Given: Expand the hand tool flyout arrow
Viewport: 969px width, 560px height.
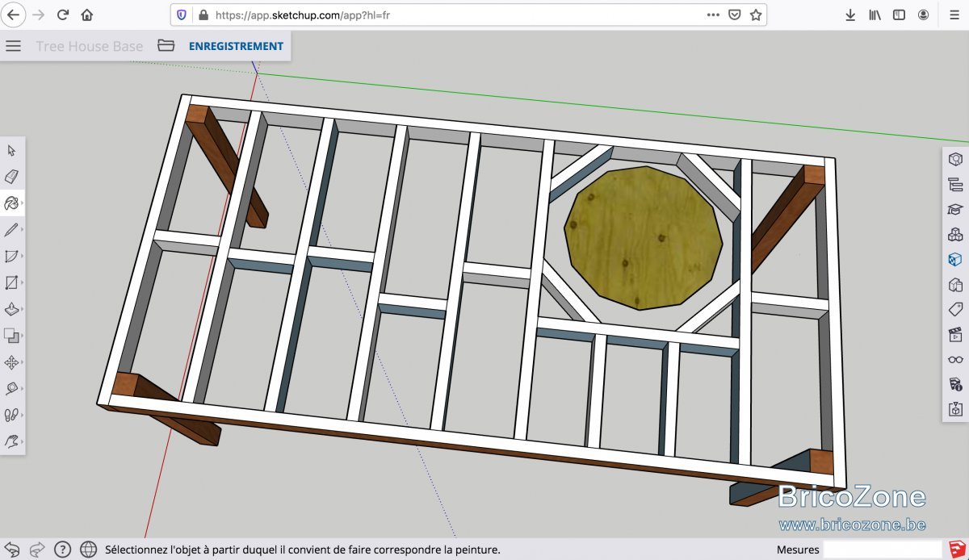Looking at the screenshot, I should coord(23,441).
